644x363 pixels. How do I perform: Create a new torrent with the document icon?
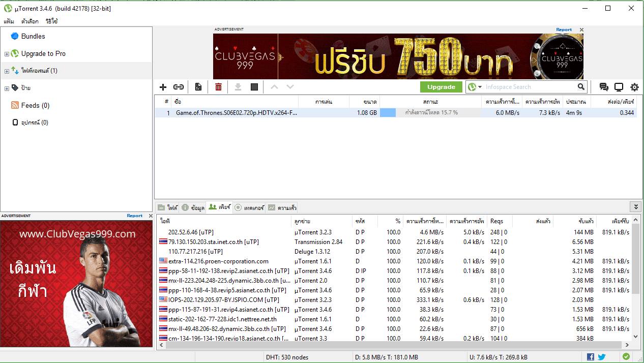coord(198,87)
